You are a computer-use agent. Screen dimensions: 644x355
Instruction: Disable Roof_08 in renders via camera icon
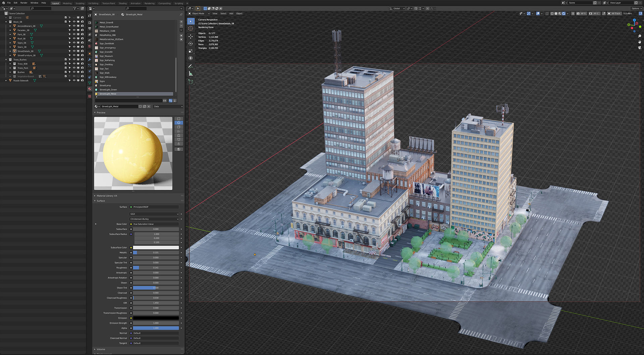pos(83,39)
